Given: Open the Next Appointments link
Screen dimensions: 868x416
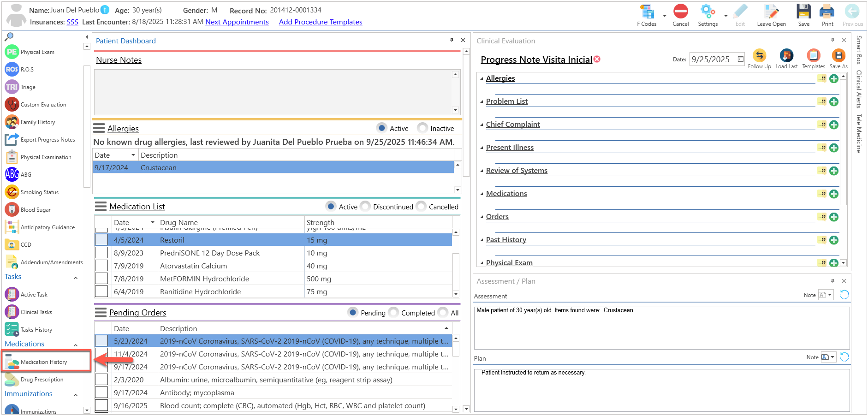Looking at the screenshot, I should click(237, 22).
